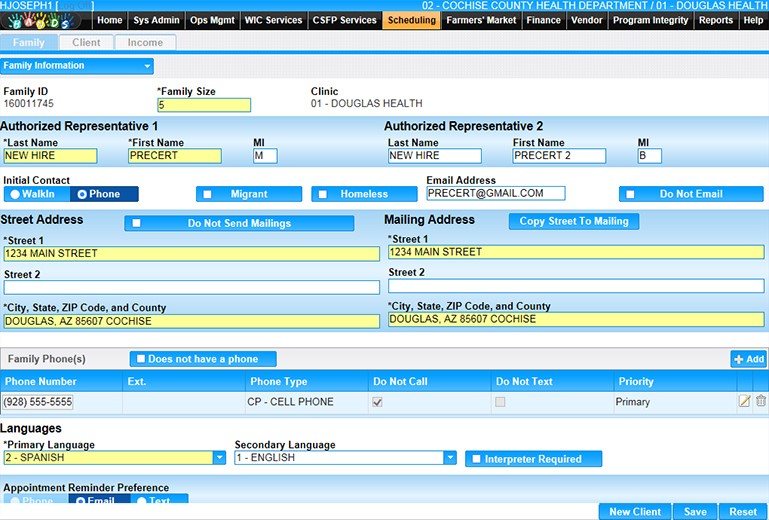Click Add button with plus icon
Image resolution: width=769 pixels, height=520 pixels.
click(749, 359)
